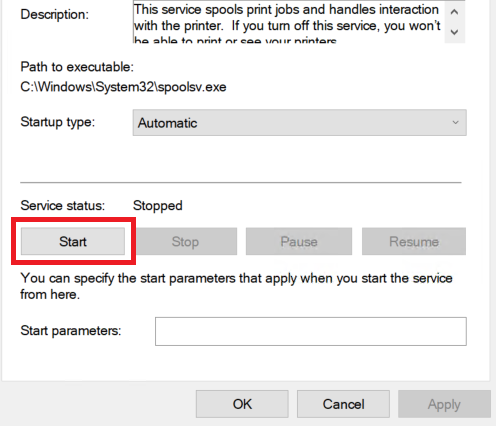
Task: Click the greyed-out Apply button
Action: pos(444,404)
